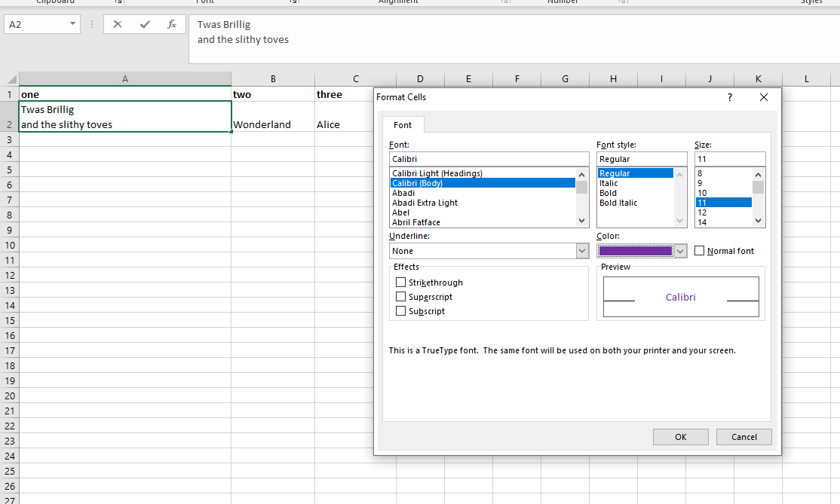The height and width of the screenshot is (504, 840).
Task: Select the Font tab in Format Cells
Action: click(x=403, y=125)
